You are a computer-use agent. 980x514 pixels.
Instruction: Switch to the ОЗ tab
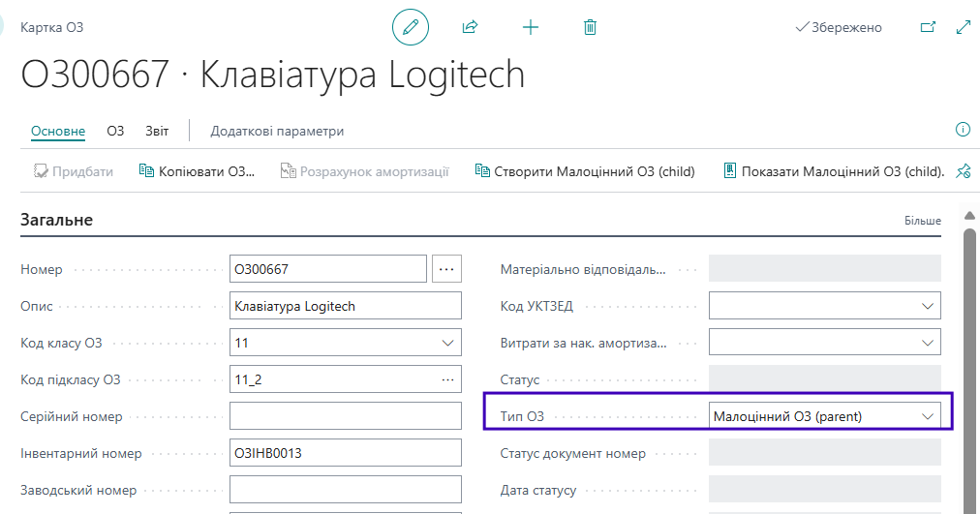pyautogui.click(x=115, y=131)
